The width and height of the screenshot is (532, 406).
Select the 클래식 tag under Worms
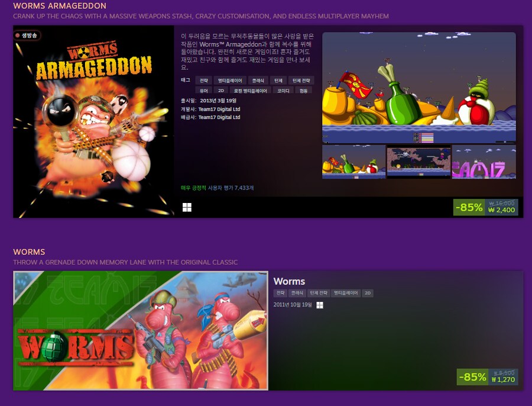click(x=297, y=293)
